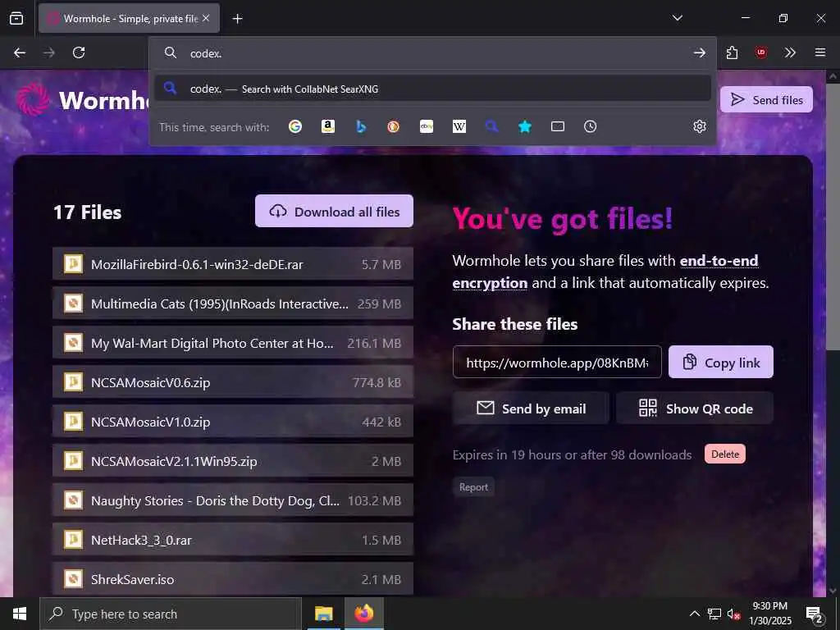
Task: Open the Firefox hamburger application menu
Action: (x=820, y=52)
